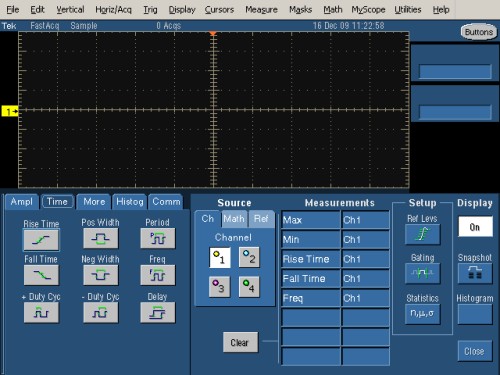Open the Math menu
The width and height of the screenshot is (500, 375).
click(x=333, y=10)
